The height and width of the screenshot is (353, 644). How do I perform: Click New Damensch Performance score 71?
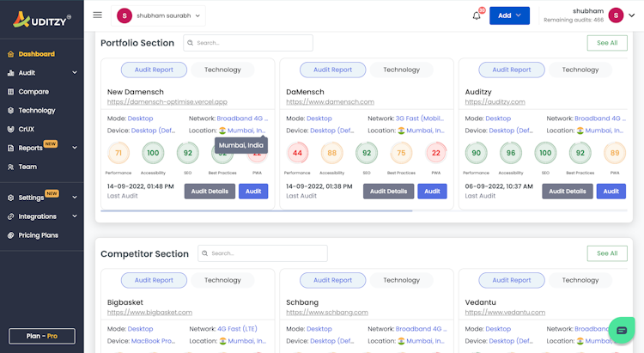118,153
